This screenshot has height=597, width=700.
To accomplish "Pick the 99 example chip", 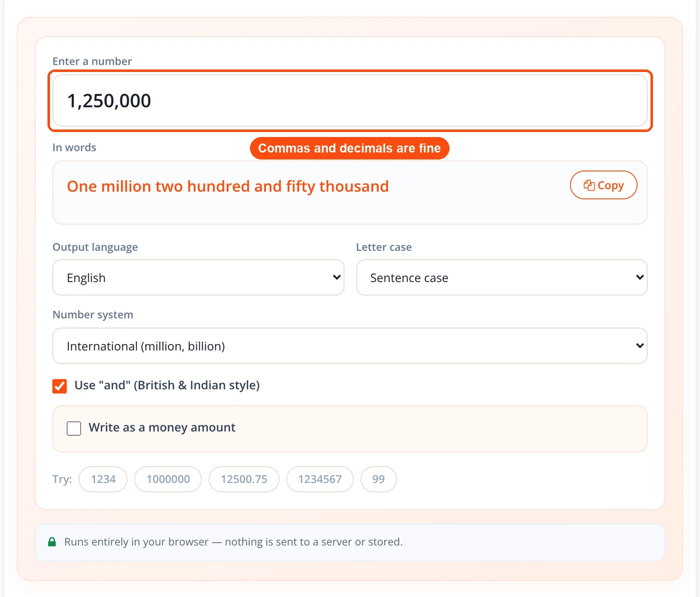I will [378, 479].
